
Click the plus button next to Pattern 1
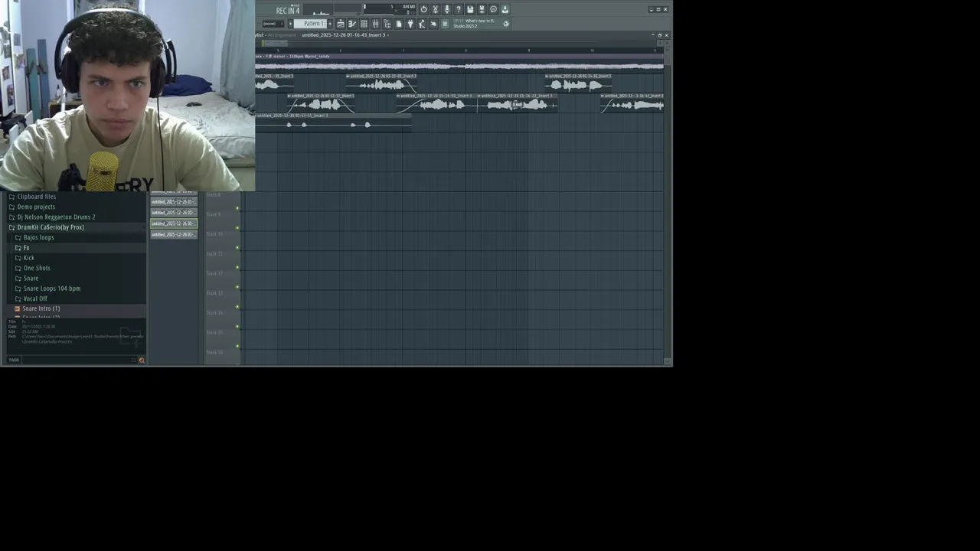pyautogui.click(x=330, y=24)
